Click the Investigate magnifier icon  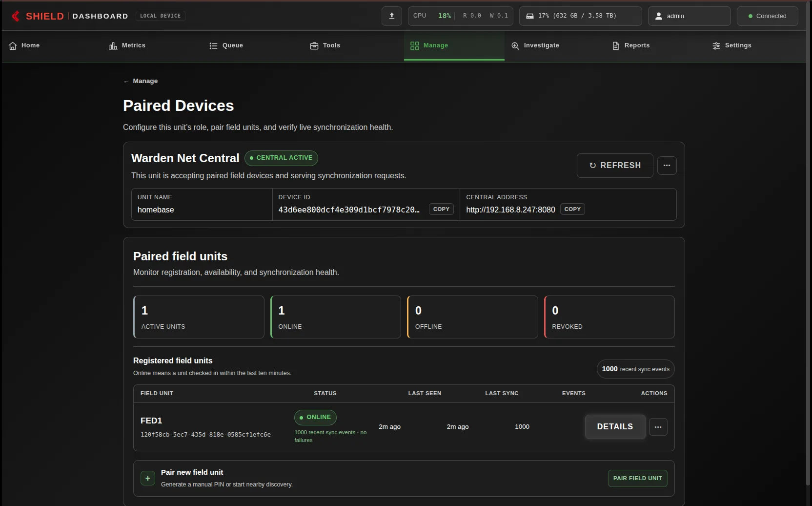515,45
